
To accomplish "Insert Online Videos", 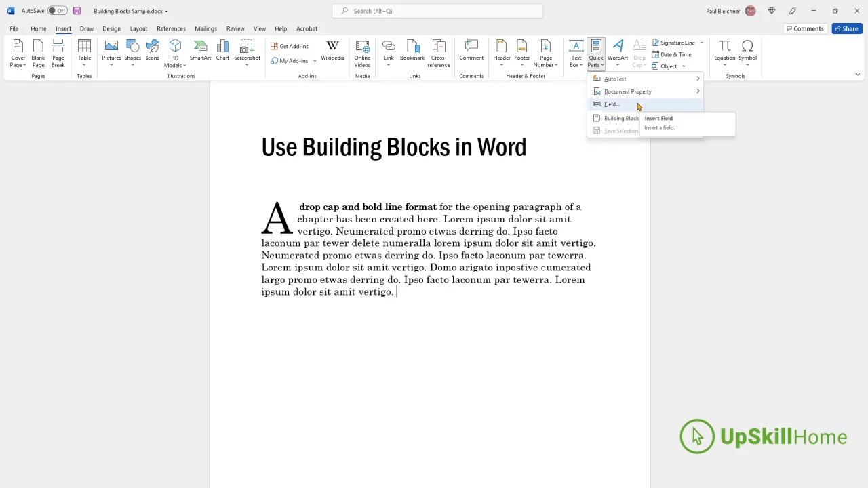I will (362, 54).
